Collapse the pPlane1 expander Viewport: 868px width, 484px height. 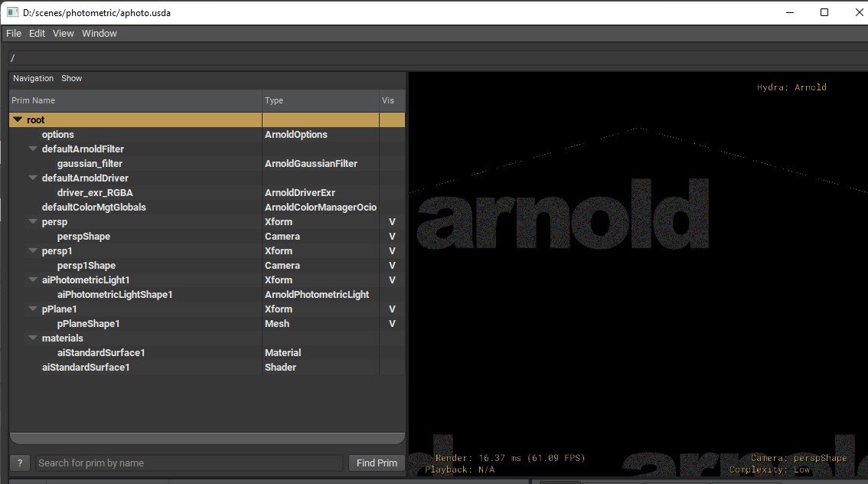tap(33, 309)
